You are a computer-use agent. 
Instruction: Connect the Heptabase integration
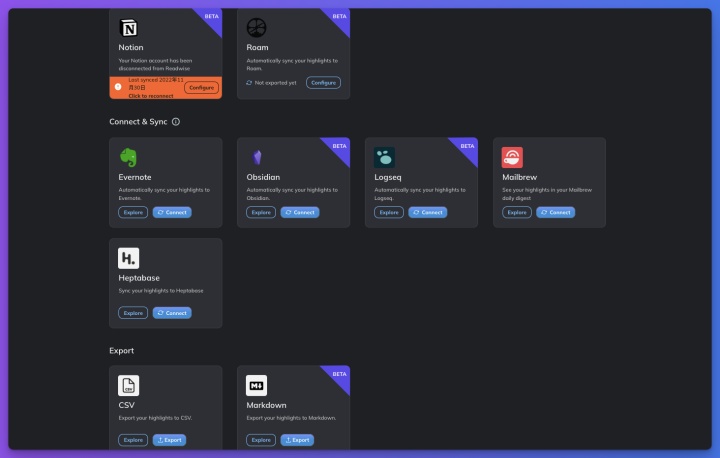(172, 313)
